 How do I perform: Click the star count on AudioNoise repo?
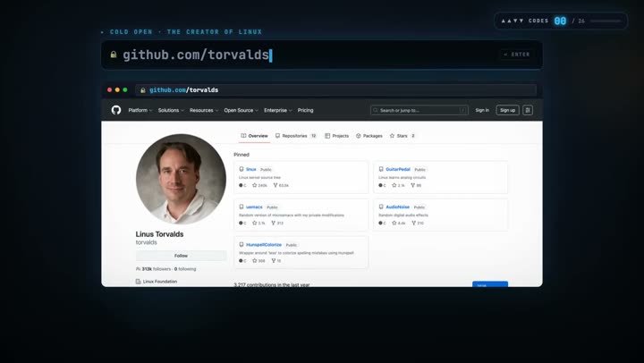[399, 223]
